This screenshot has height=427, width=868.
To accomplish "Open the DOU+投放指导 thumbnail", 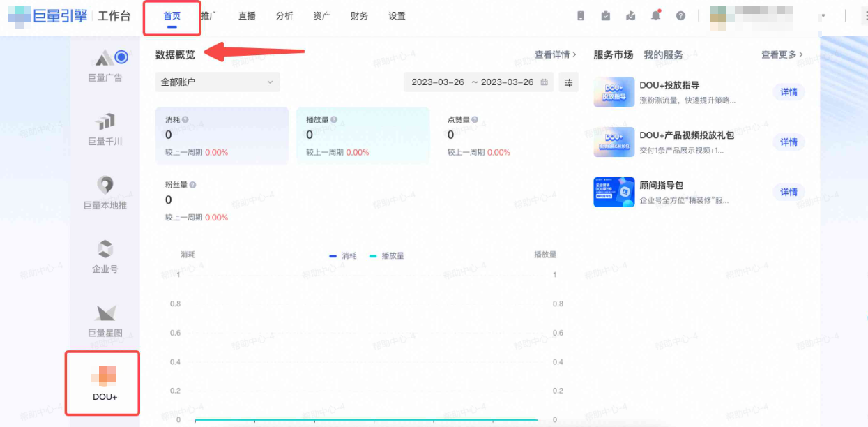I will pyautogui.click(x=614, y=92).
